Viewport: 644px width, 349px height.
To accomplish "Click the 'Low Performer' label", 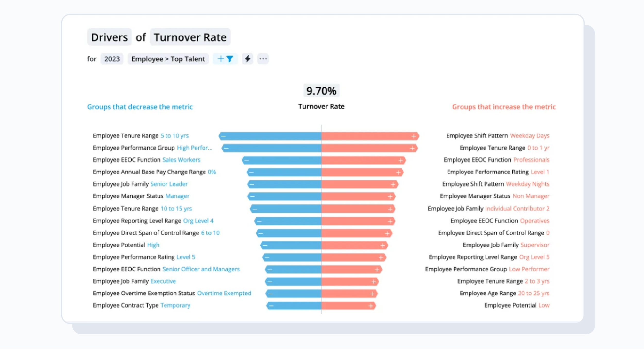I will (x=529, y=269).
